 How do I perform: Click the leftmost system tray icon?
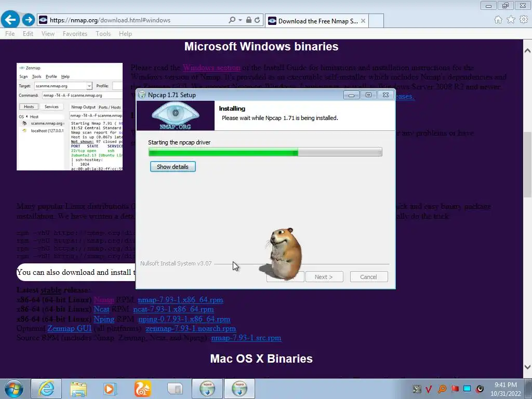click(x=417, y=389)
